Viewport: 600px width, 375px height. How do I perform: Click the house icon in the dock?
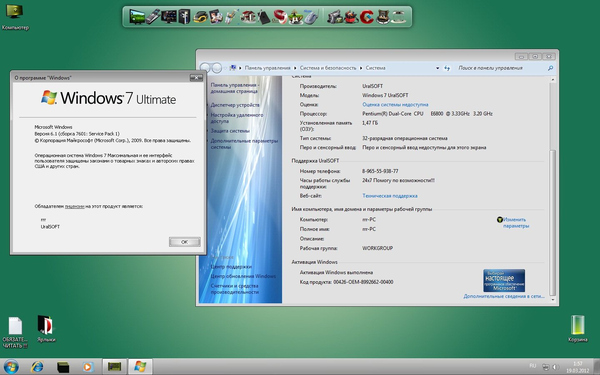point(248,17)
